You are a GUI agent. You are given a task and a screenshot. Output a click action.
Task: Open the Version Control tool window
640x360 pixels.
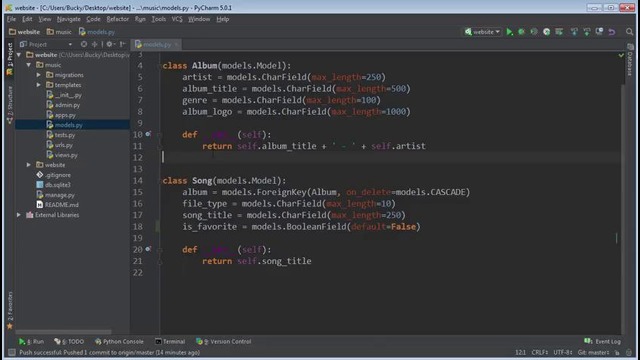pyautogui.click(x=223, y=341)
